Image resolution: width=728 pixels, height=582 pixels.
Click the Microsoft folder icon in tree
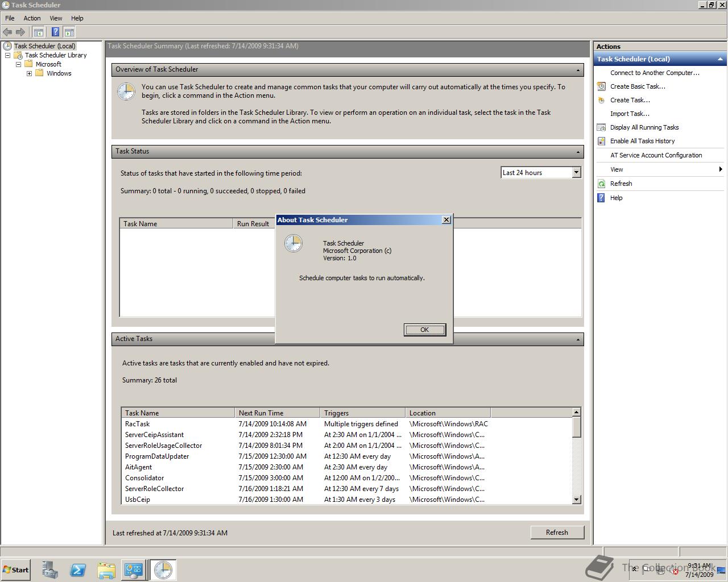point(28,64)
